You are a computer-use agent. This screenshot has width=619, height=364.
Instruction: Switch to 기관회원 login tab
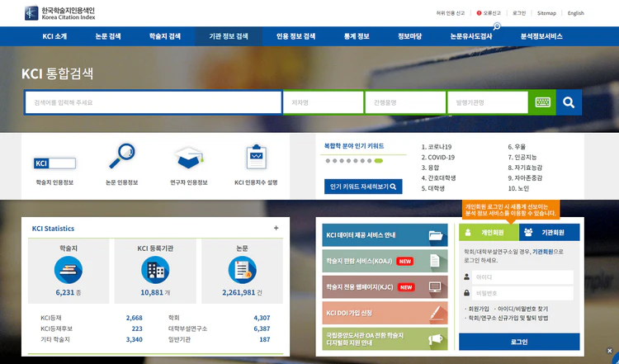[x=549, y=232]
